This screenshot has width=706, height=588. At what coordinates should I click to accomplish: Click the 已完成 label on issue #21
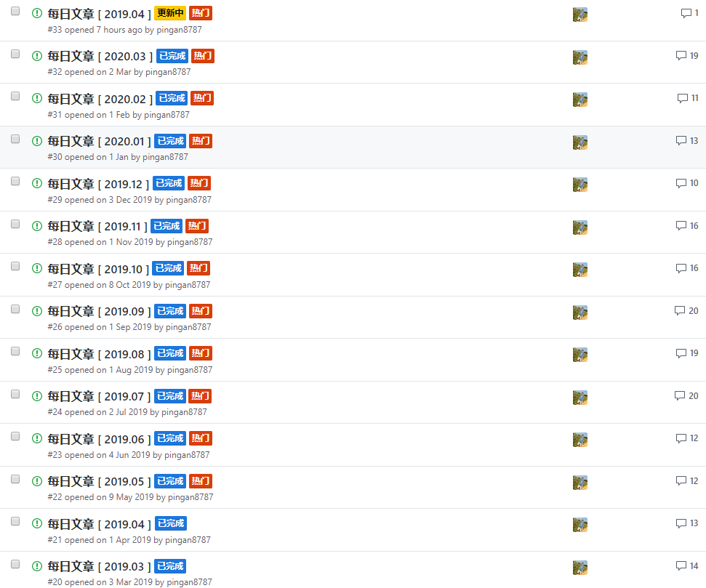(x=171, y=523)
